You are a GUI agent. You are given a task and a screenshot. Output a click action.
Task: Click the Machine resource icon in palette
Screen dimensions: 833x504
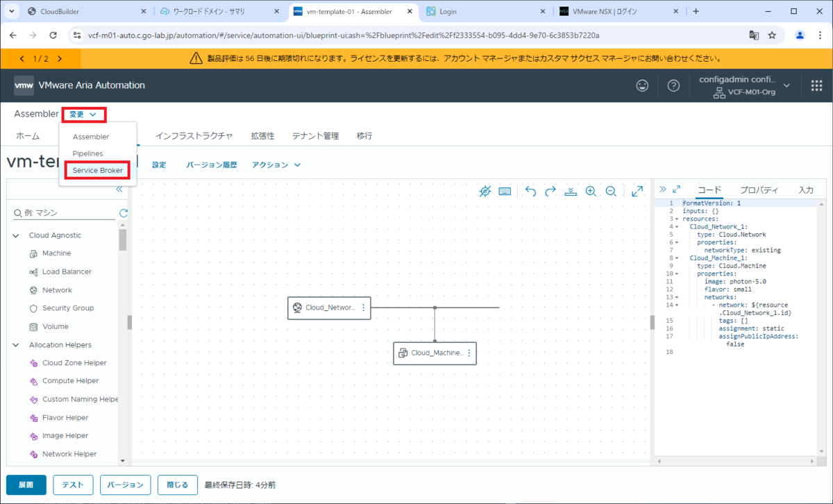[x=33, y=253]
